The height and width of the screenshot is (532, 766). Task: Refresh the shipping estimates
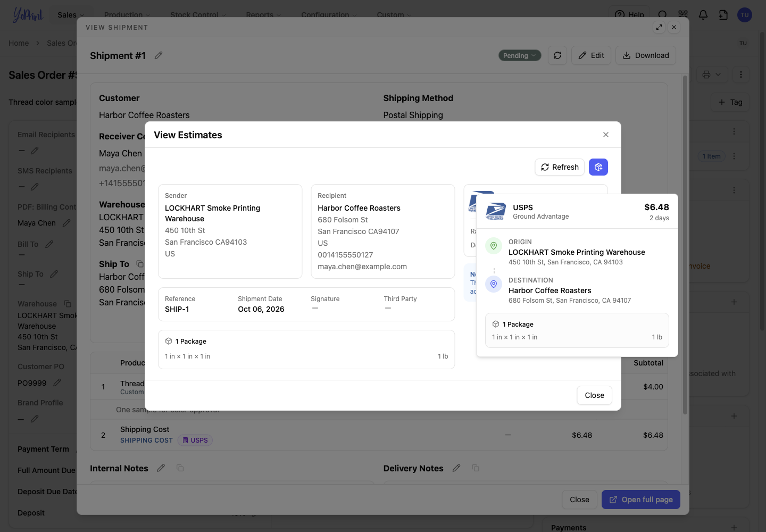[x=560, y=167]
